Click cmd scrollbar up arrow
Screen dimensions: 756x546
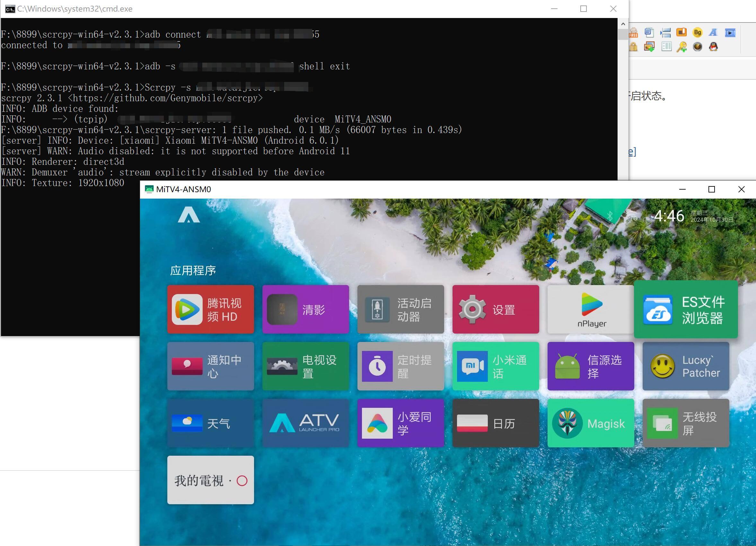point(623,24)
